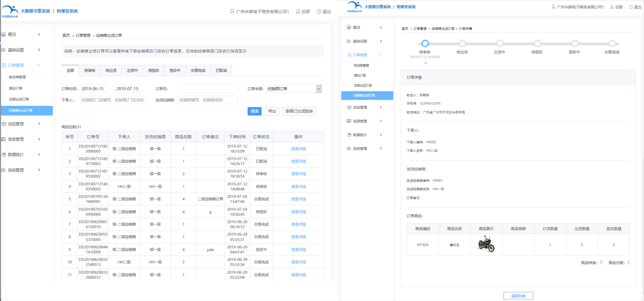Expand 数据统计 chevron in order detail sidebar
The width and height of the screenshot is (644, 301).
[x=381, y=135]
